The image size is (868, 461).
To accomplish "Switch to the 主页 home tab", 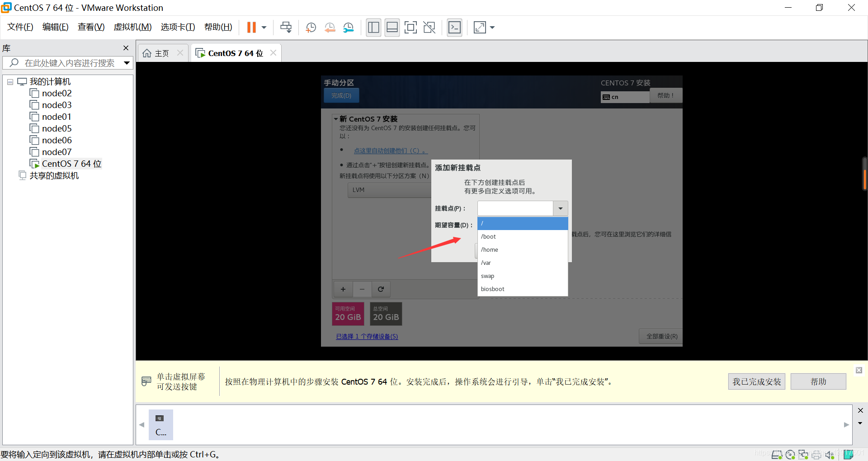I will [x=156, y=53].
